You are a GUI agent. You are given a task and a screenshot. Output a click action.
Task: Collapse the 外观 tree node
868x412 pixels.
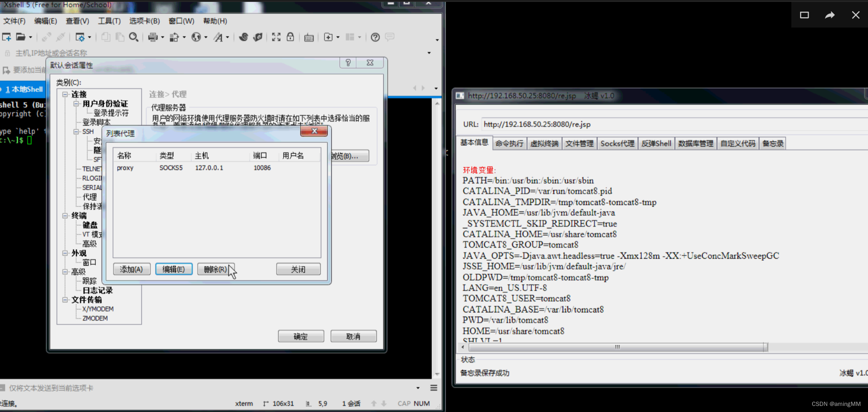click(x=65, y=253)
